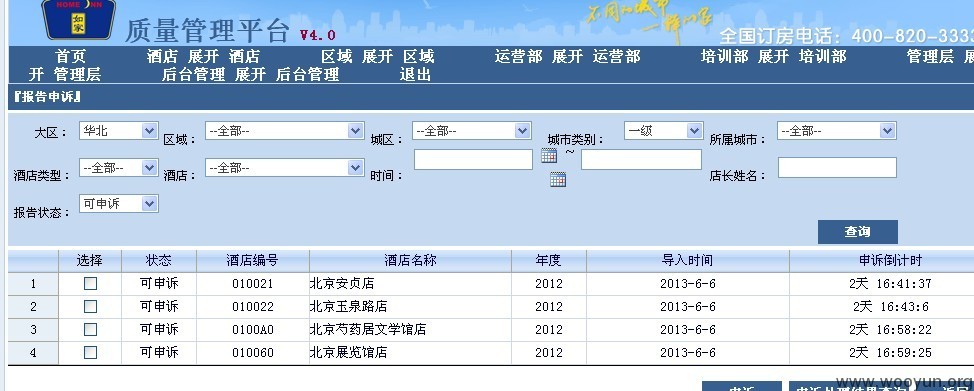The width and height of the screenshot is (974, 391).
Task: Click the 查询 search button
Action: [x=857, y=232]
